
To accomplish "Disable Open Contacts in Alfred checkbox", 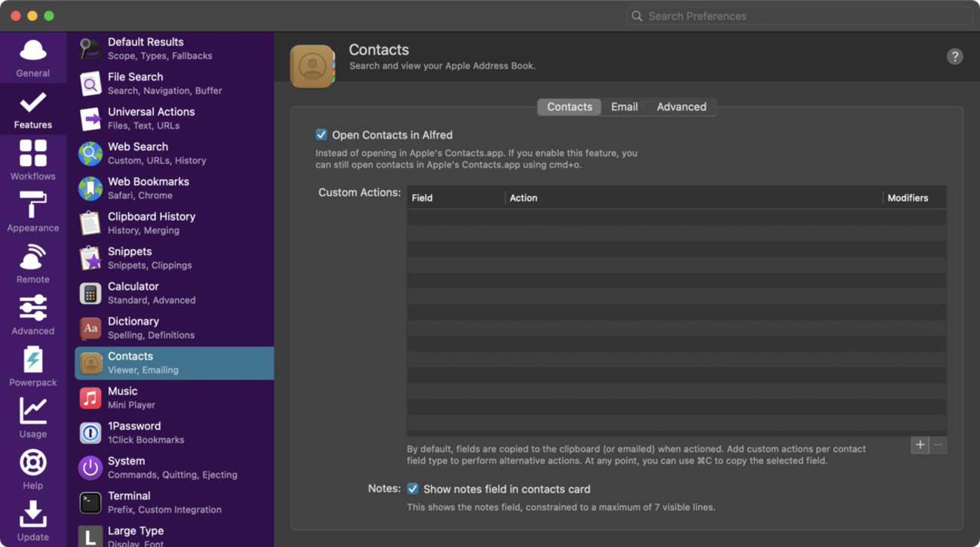I will point(321,135).
